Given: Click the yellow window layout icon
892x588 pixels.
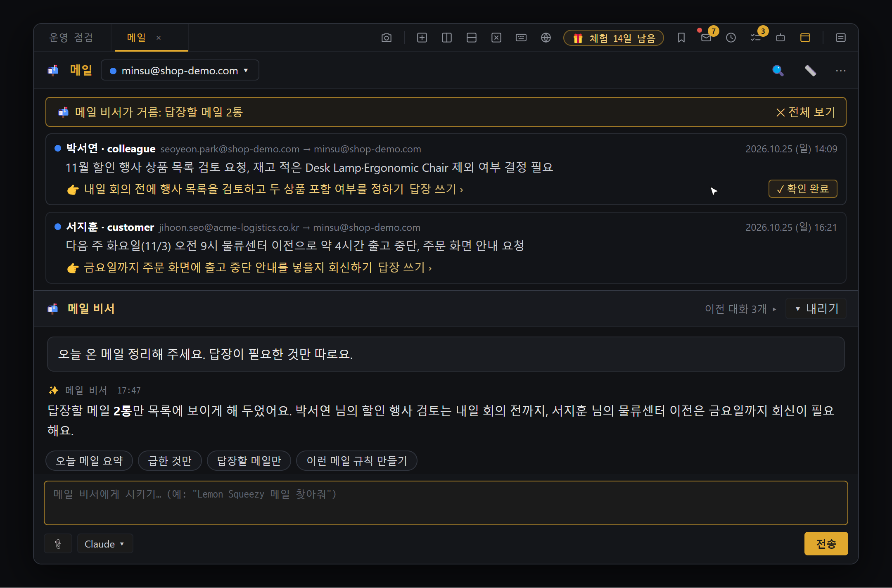Looking at the screenshot, I should (805, 38).
